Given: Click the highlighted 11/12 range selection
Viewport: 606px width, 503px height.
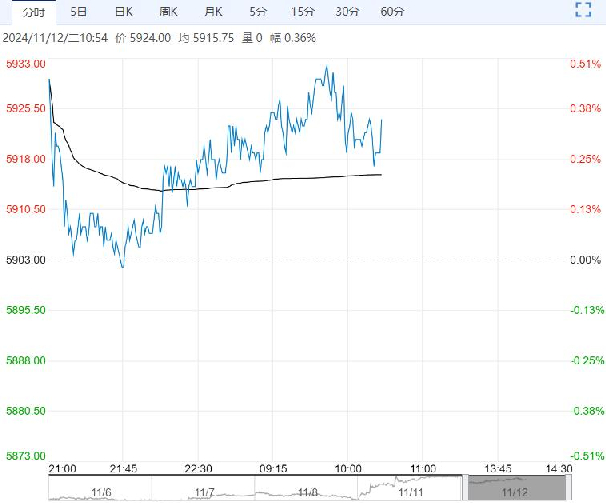Looking at the screenshot, I should point(517,488).
